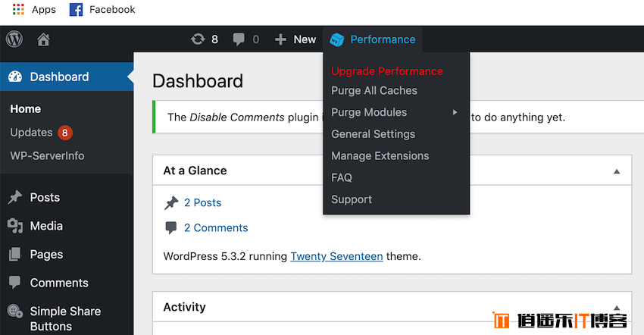Screen dimensions: 644x335
Task: Click New in the admin bar
Action: 305,39
